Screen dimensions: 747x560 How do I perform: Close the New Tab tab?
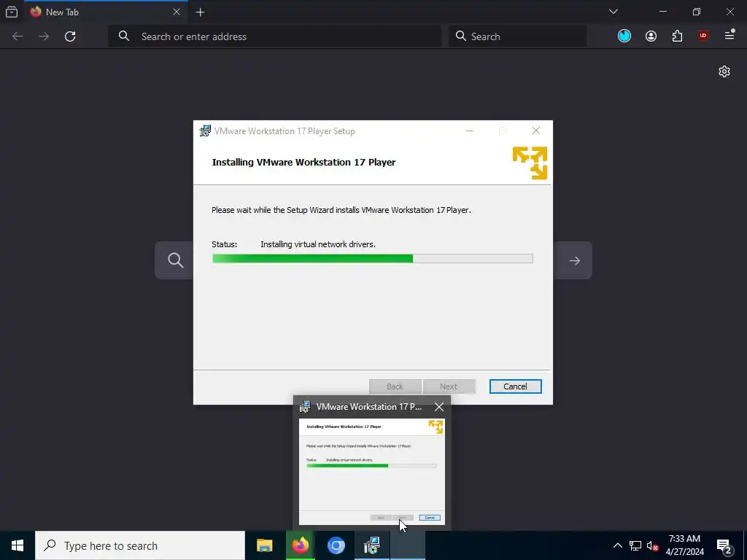click(177, 12)
